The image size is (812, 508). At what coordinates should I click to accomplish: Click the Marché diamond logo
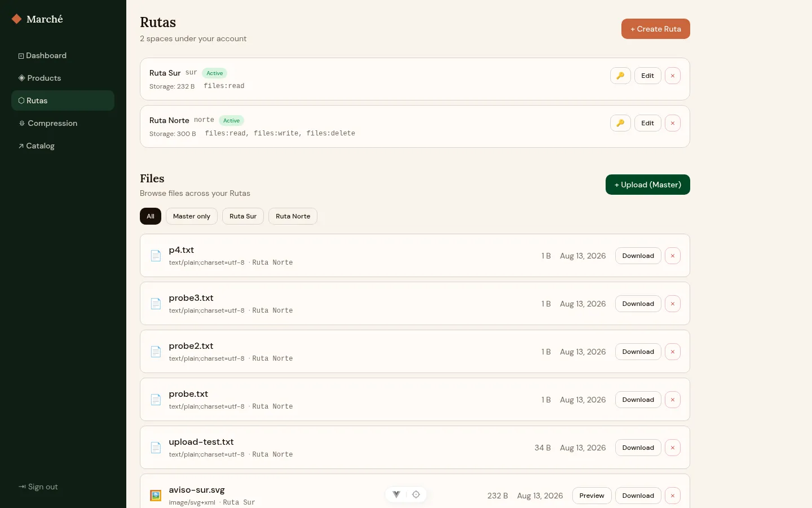coord(17,19)
